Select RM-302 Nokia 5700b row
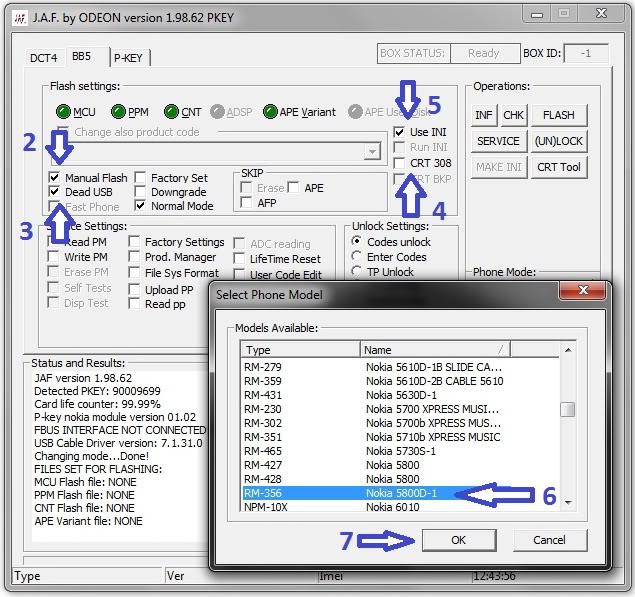 400,423
